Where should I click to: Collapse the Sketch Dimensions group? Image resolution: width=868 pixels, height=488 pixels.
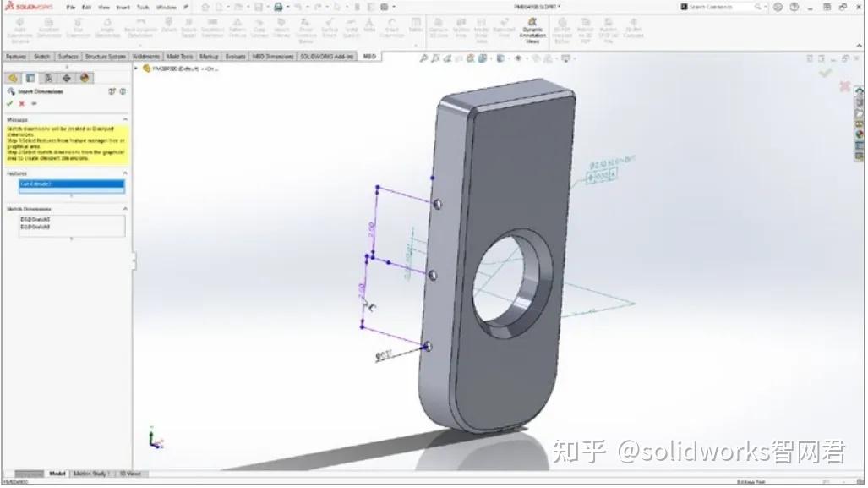[x=126, y=207]
